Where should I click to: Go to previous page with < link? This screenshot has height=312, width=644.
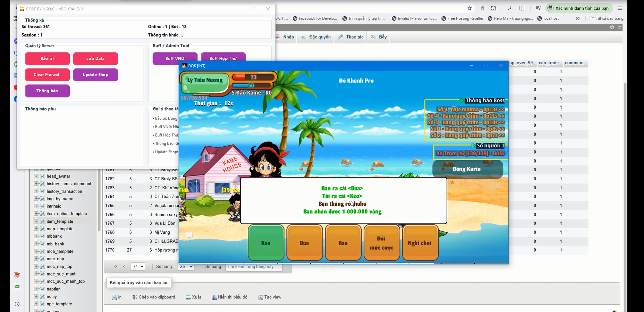(124, 266)
